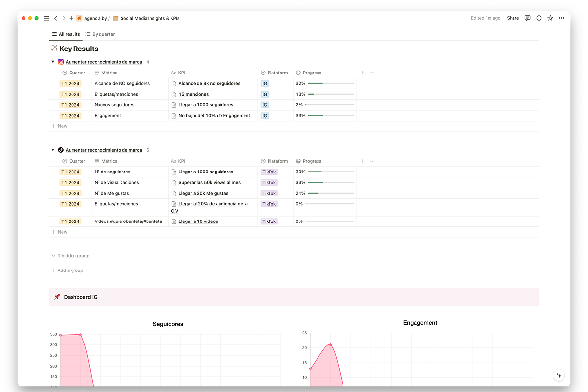Screen dimensions: 588x392
Task: Click the Edited 1m ago label
Action: pyautogui.click(x=486, y=18)
